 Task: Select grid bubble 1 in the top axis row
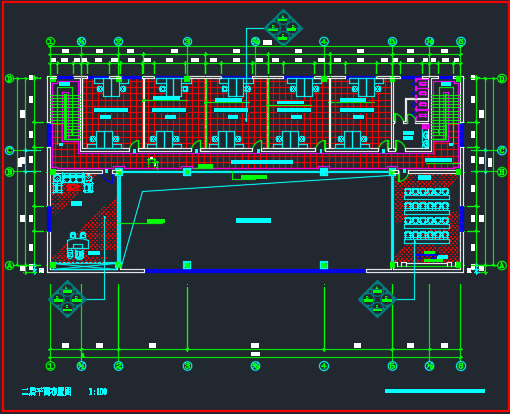tap(50, 42)
